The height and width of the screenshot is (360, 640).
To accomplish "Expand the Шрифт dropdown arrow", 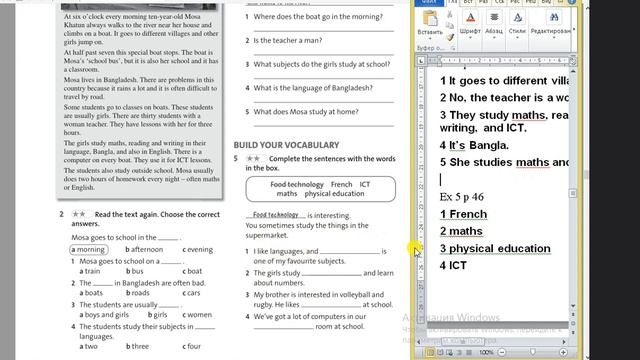I will tap(470, 38).
